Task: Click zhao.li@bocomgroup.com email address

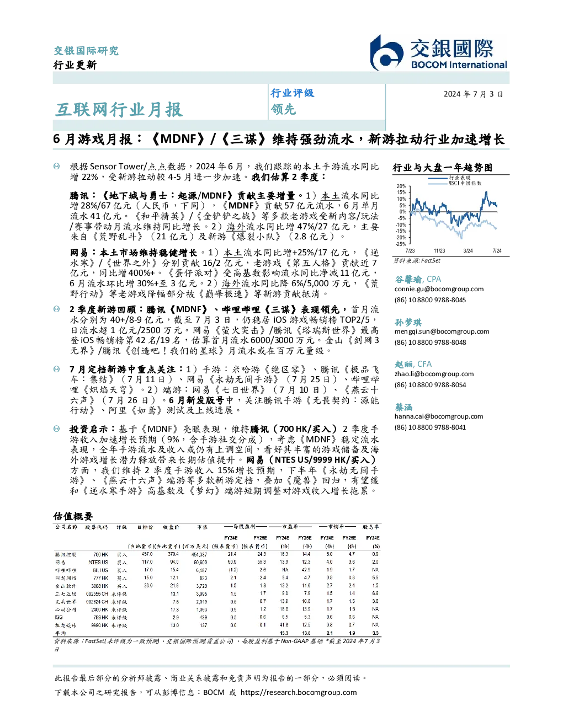Action: (x=434, y=374)
